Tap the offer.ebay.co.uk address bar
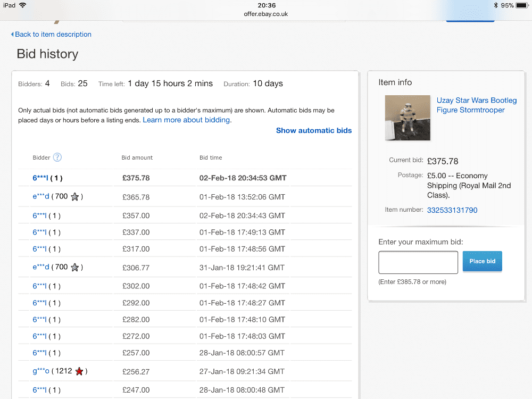The height and width of the screenshot is (399, 532). coord(266,14)
